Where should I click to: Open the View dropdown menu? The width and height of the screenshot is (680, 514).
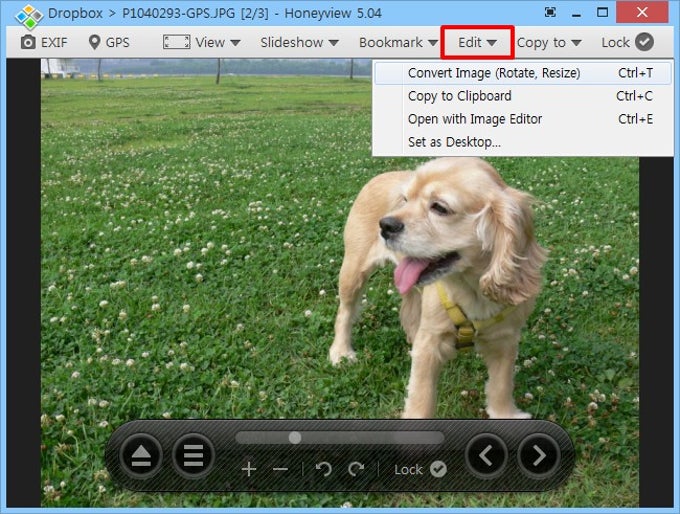(202, 43)
